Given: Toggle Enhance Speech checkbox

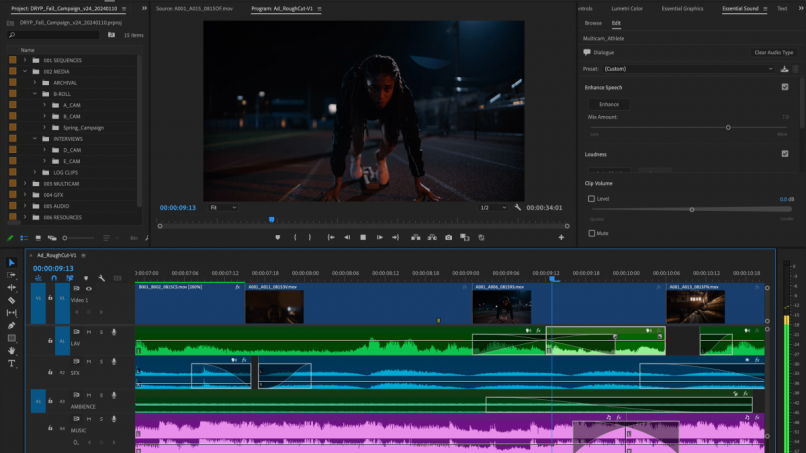Looking at the screenshot, I should (x=785, y=87).
